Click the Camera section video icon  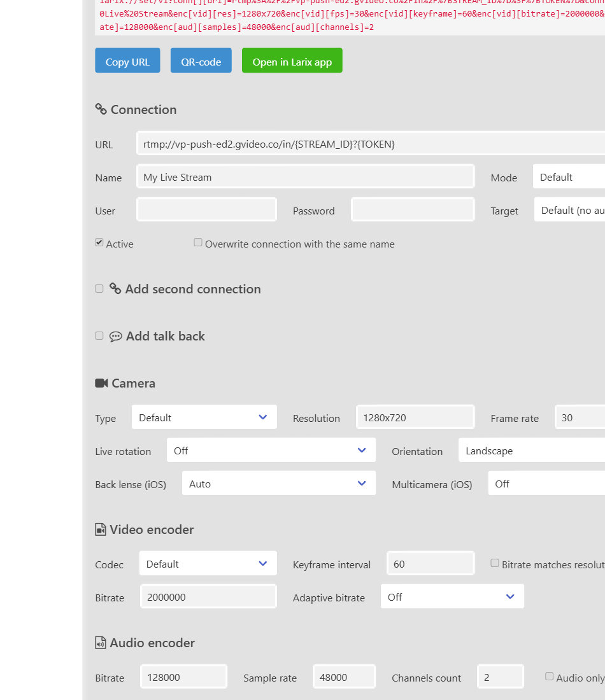(101, 383)
